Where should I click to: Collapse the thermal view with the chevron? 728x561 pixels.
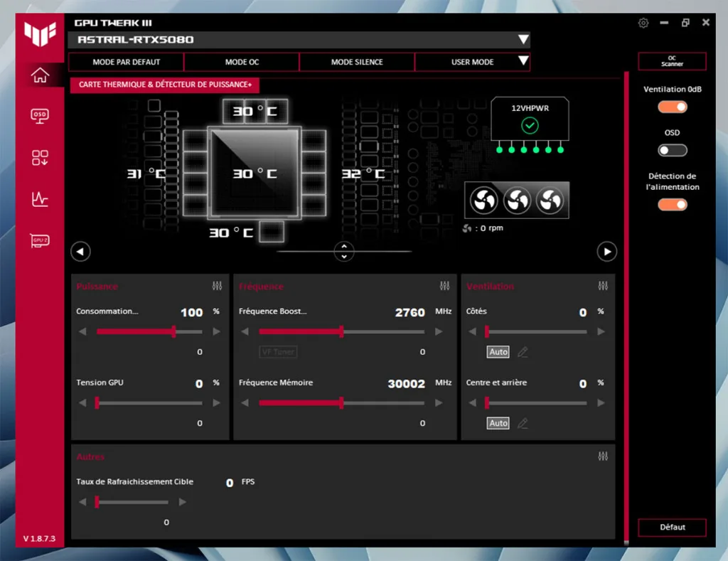tap(344, 252)
